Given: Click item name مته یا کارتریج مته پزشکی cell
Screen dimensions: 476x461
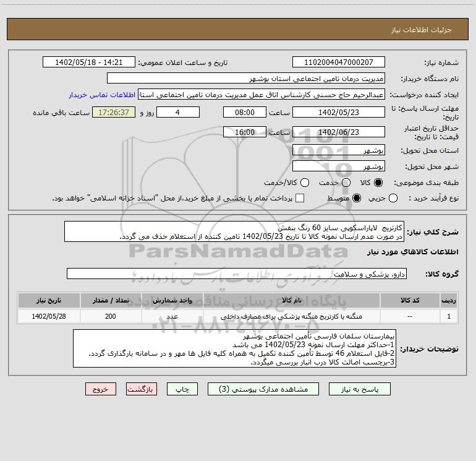Looking at the screenshot, I should point(291,316).
